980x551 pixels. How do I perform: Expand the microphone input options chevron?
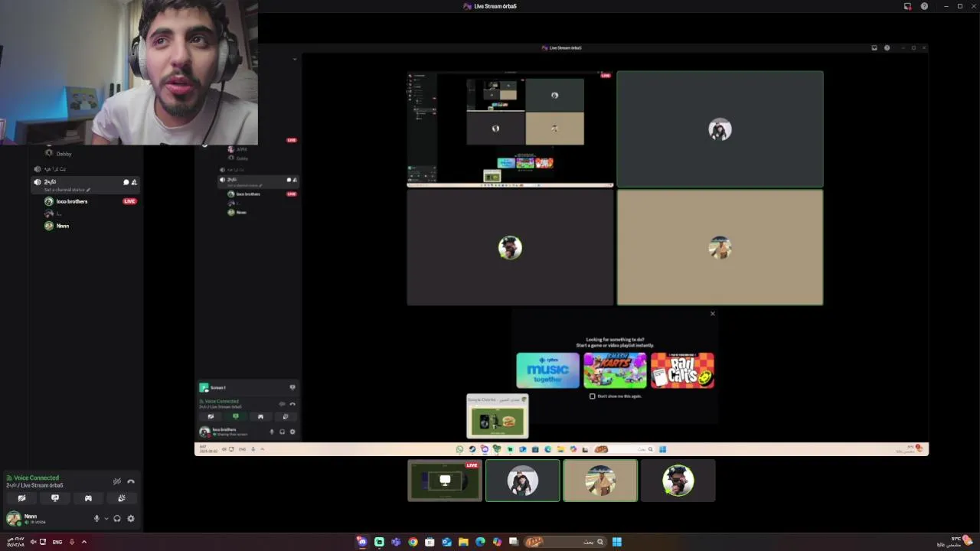tap(106, 518)
